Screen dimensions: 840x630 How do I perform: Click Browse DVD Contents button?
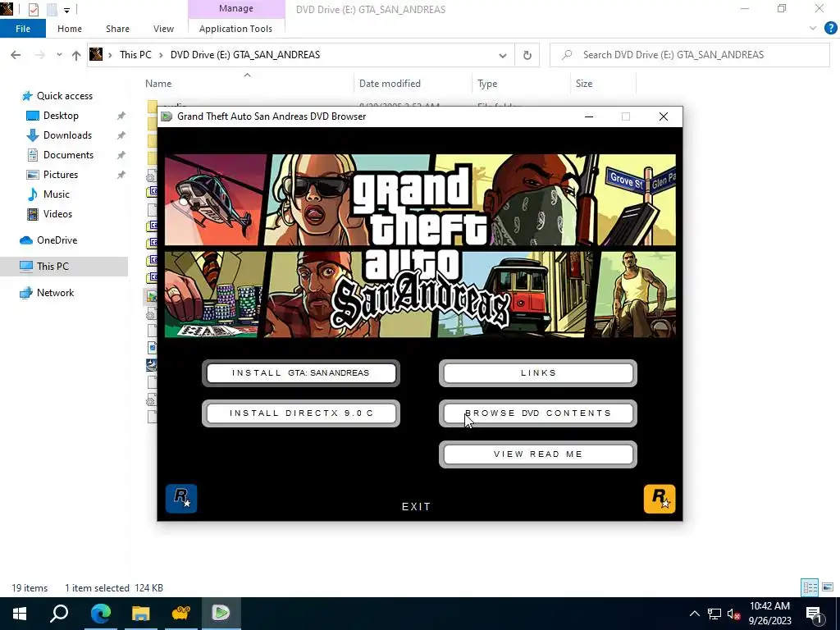click(x=538, y=413)
